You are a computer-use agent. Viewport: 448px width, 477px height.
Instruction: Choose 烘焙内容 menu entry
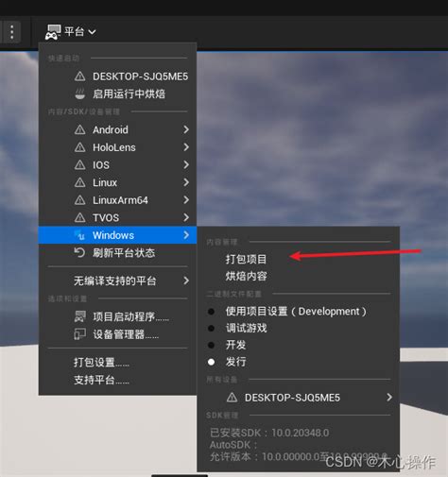pyautogui.click(x=246, y=276)
